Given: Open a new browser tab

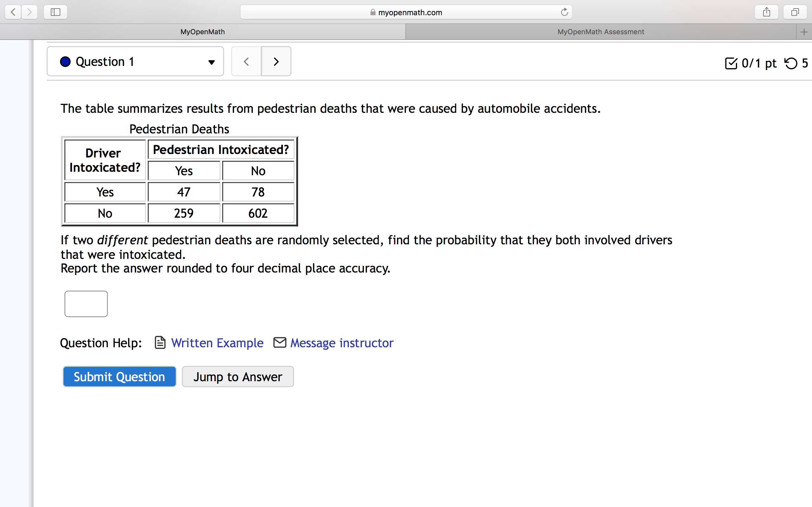Looking at the screenshot, I should [x=804, y=31].
